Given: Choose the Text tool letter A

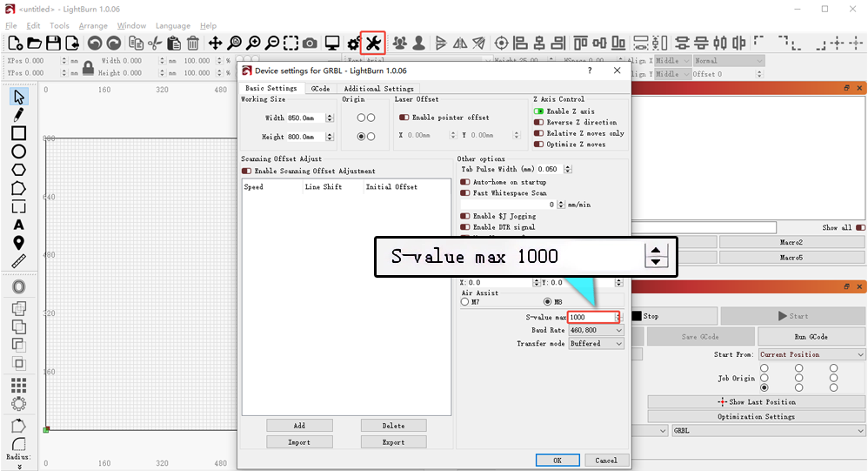Looking at the screenshot, I should tap(19, 225).
